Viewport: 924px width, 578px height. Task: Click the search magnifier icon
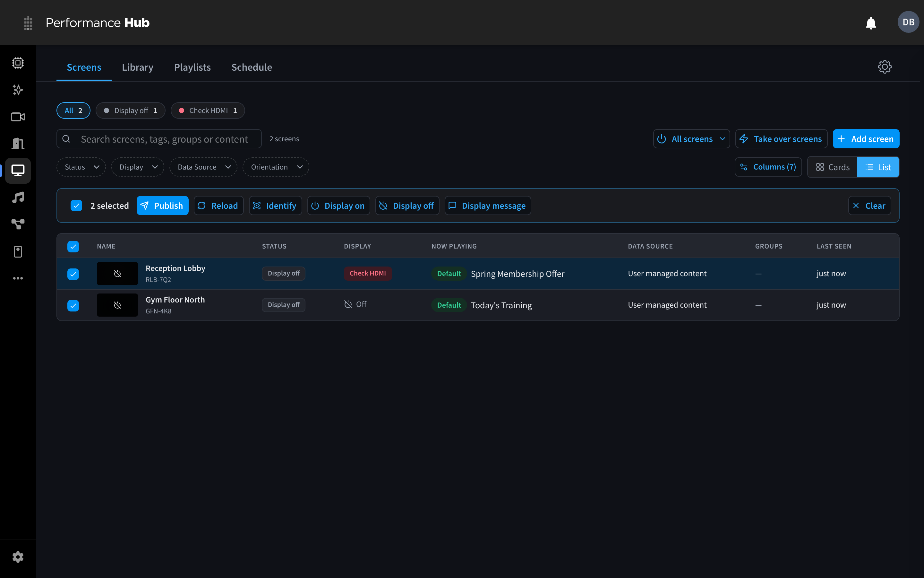[x=66, y=139]
